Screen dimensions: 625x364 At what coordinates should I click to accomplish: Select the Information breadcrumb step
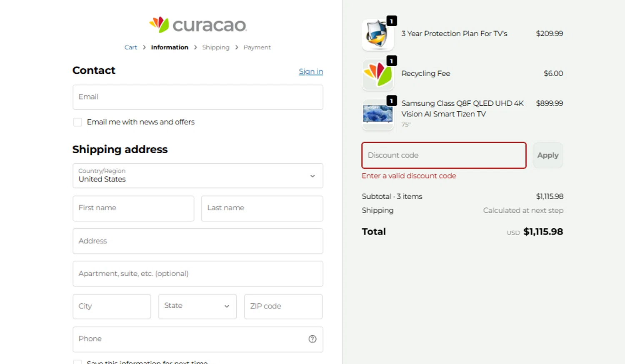170,47
